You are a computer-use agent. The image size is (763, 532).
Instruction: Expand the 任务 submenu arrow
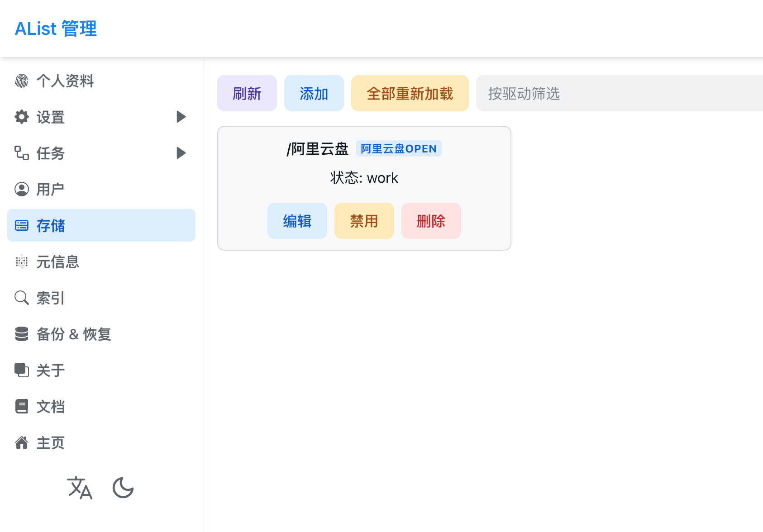[181, 153]
